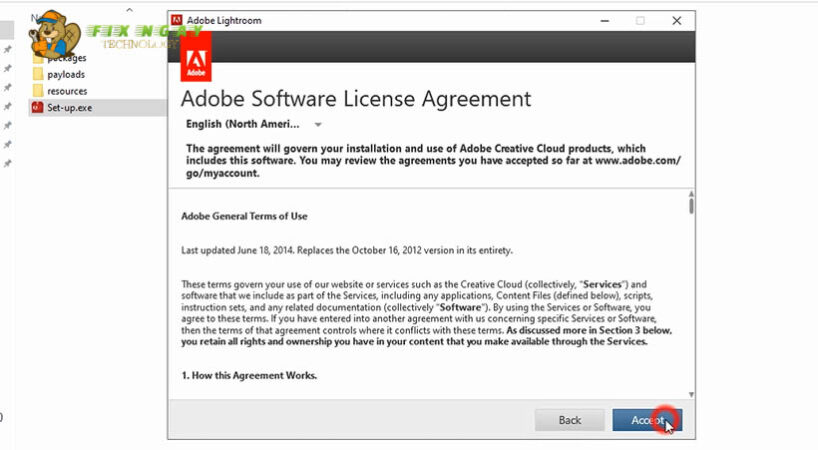
Task: Select the payloads folder
Action: tap(66, 74)
